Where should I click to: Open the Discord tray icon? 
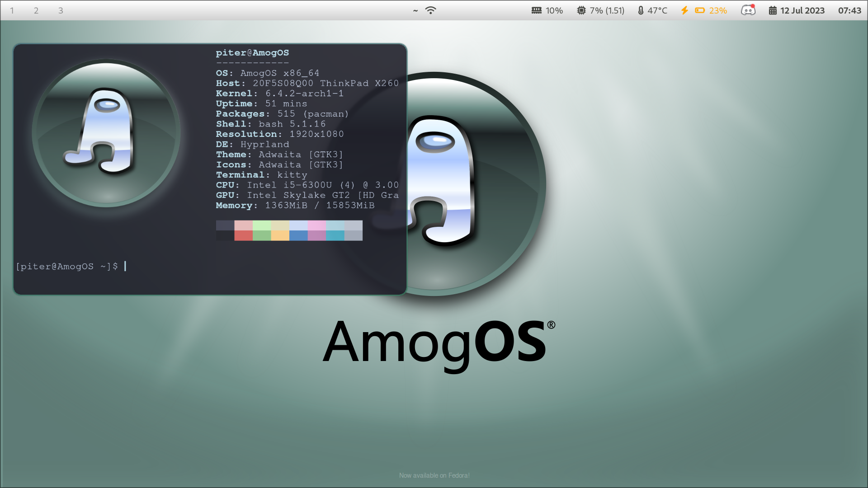click(748, 10)
